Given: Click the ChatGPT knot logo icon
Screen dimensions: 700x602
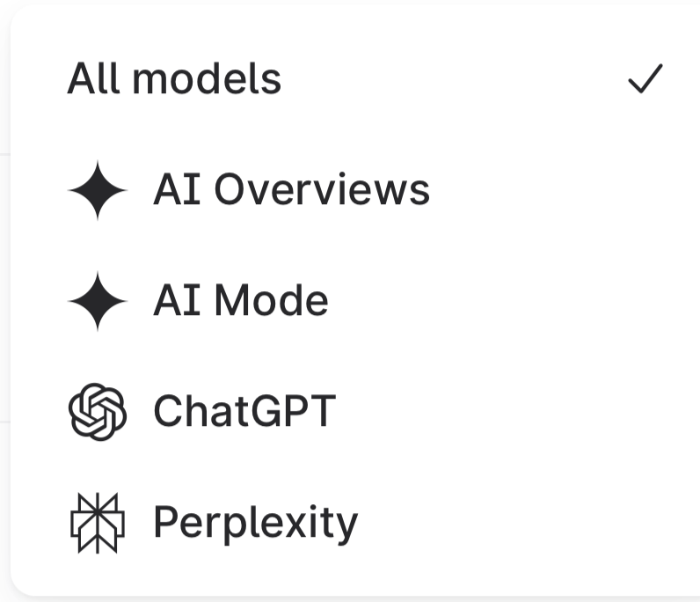Looking at the screenshot, I should [97, 412].
